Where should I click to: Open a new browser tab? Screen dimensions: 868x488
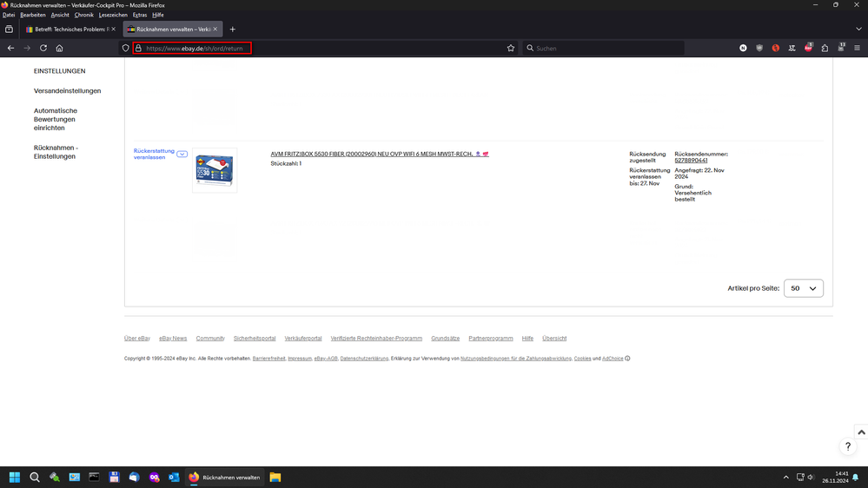pyautogui.click(x=232, y=30)
